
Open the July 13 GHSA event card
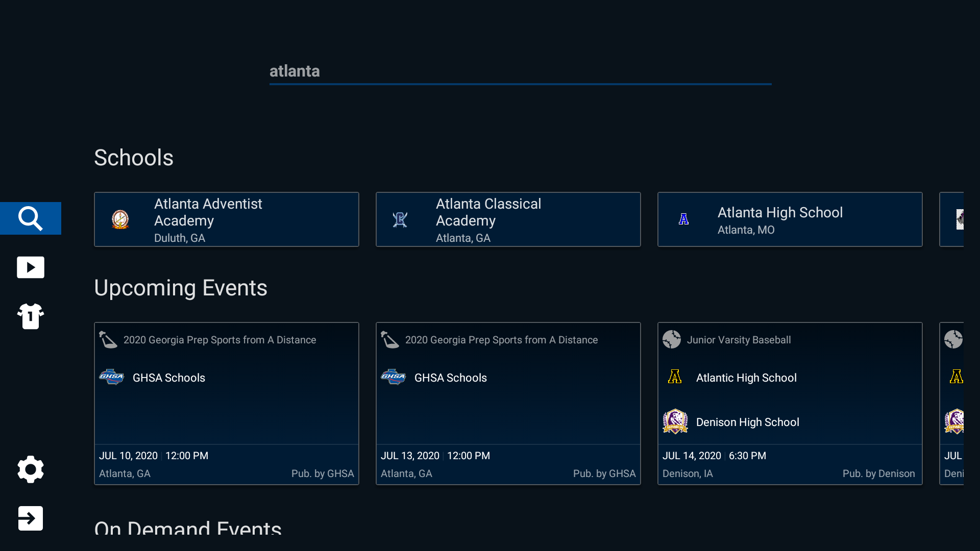(x=508, y=403)
